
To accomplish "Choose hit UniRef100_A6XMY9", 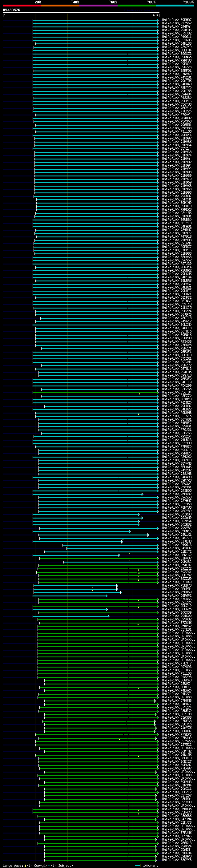I will pos(176,399).
